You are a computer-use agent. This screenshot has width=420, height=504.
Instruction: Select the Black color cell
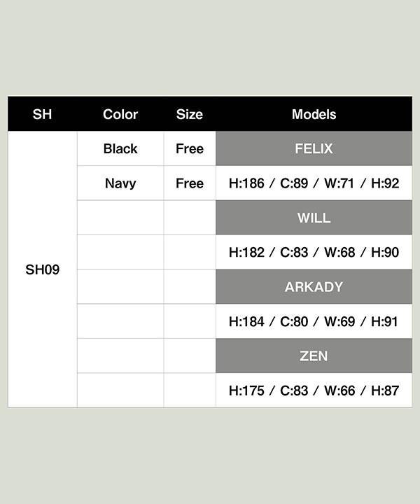click(120, 148)
